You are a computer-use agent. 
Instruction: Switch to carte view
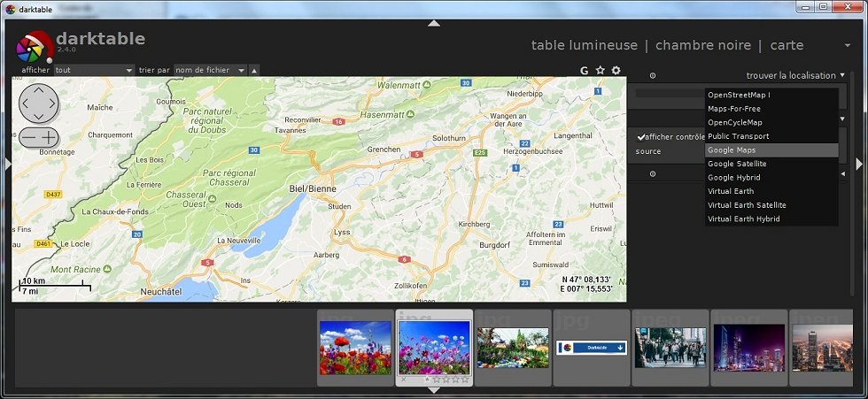click(x=787, y=45)
